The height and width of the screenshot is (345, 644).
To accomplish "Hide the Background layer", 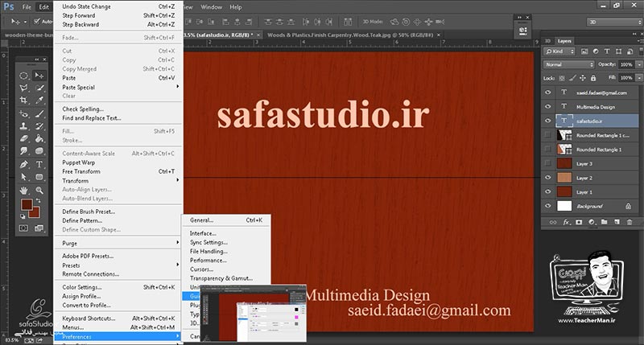I will tap(548, 206).
